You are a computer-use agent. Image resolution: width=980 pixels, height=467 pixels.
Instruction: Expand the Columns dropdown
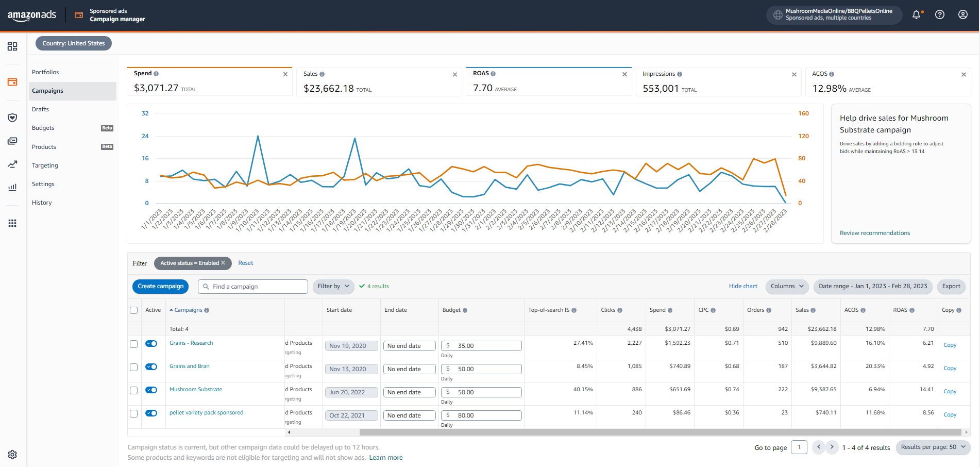(x=787, y=286)
